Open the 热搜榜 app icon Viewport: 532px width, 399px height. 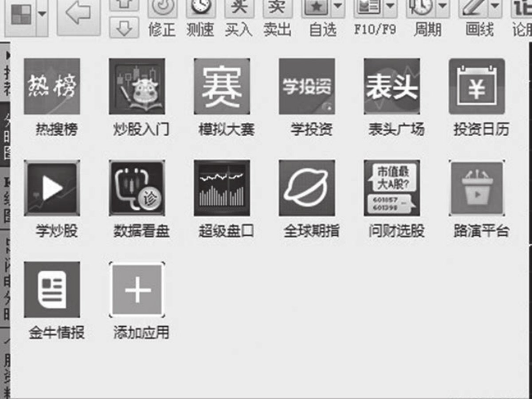pyautogui.click(x=52, y=86)
